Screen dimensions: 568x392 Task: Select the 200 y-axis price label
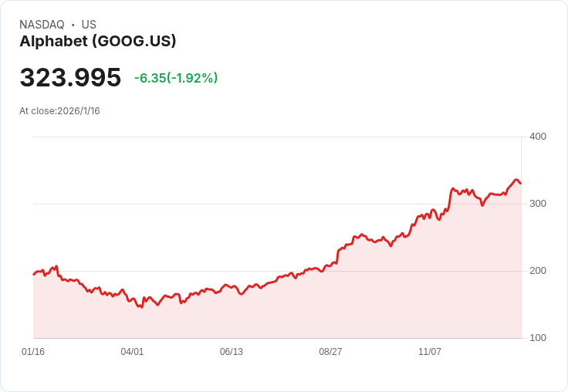[x=537, y=271]
